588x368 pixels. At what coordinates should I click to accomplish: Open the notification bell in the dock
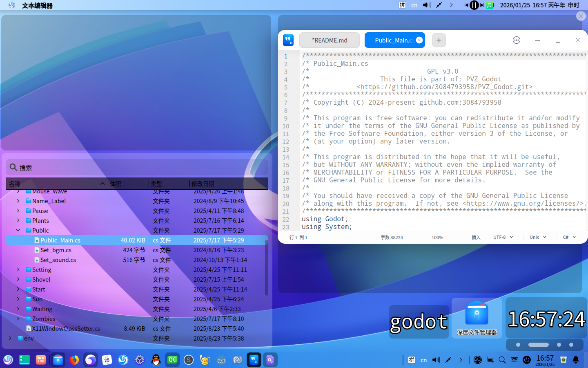(576, 360)
